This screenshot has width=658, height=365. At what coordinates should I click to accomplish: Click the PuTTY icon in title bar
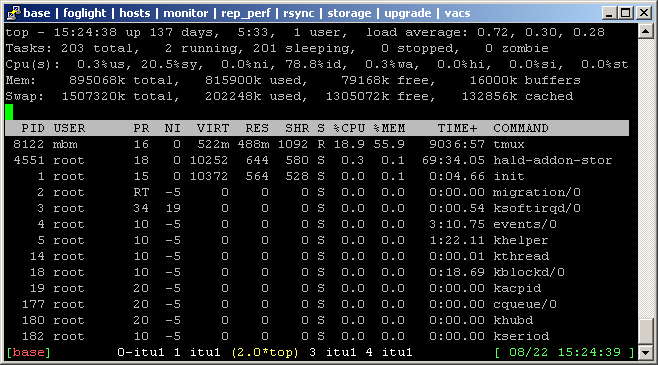click(x=13, y=13)
